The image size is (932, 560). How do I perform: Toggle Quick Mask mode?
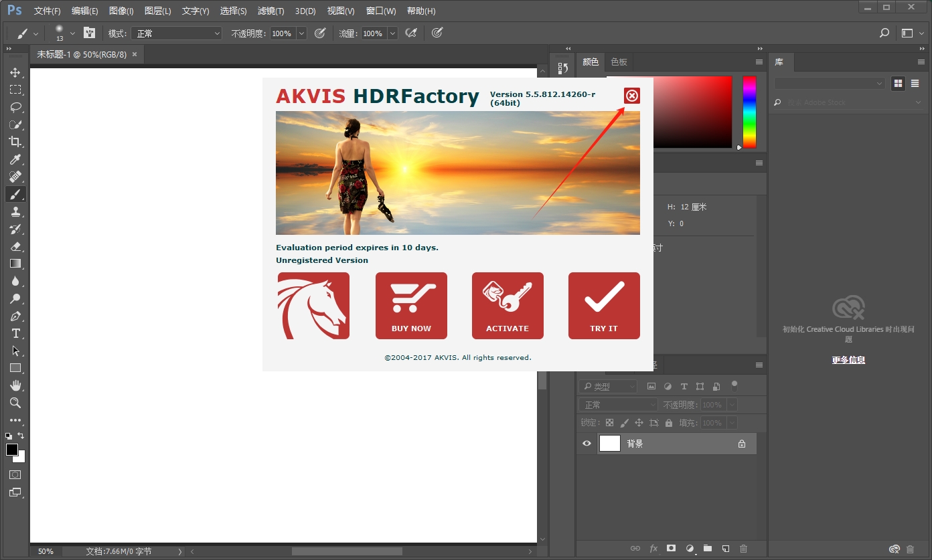[15, 474]
